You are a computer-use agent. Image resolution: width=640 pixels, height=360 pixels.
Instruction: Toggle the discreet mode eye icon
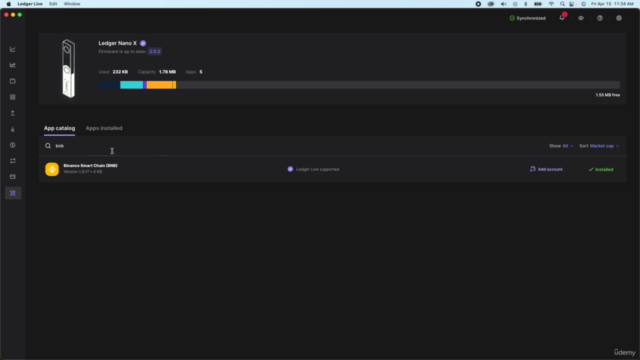[581, 18]
